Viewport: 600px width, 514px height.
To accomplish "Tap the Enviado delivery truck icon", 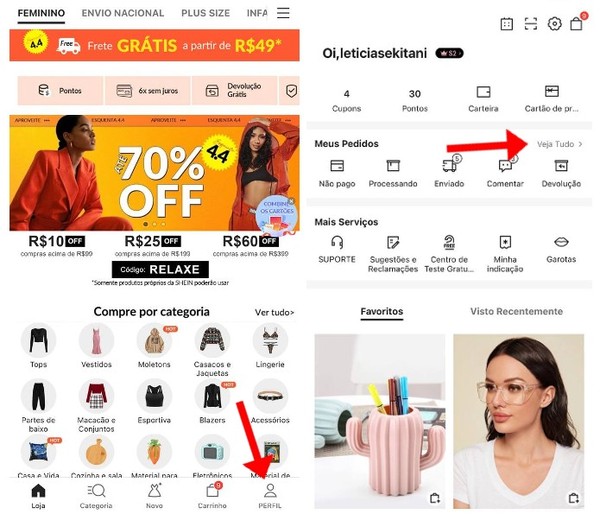I will click(x=450, y=165).
